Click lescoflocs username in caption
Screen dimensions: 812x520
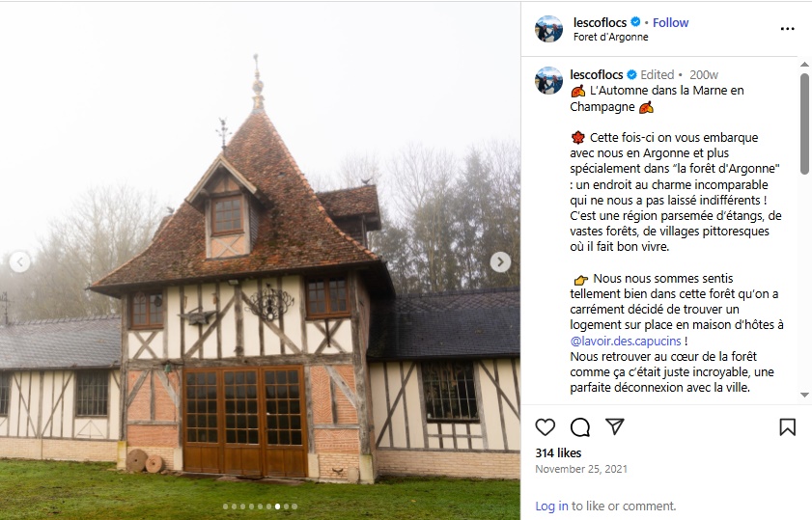598,74
